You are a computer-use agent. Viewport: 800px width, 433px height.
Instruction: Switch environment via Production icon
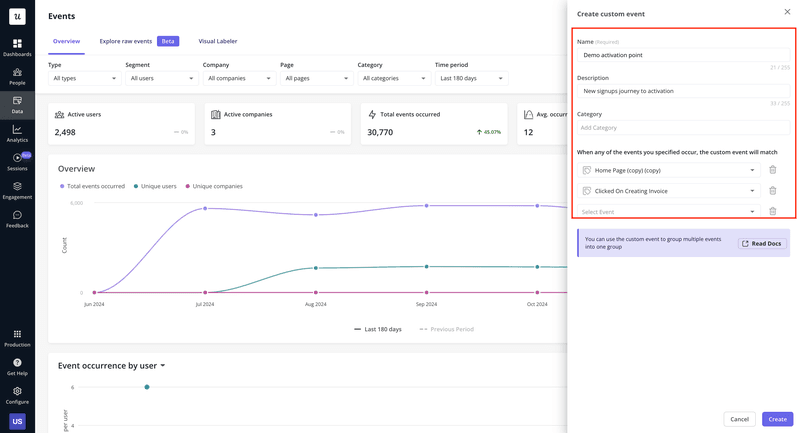17,339
